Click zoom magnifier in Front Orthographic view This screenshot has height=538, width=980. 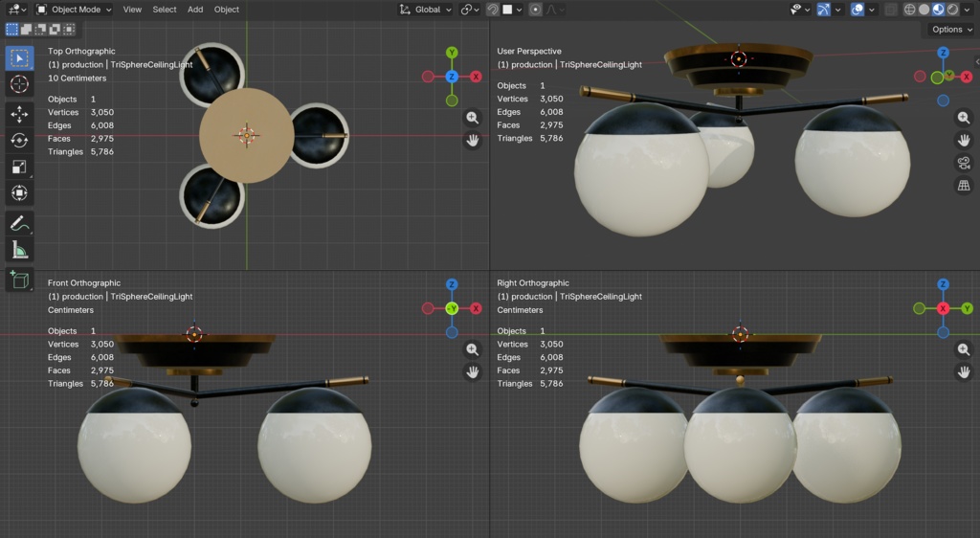coord(473,349)
